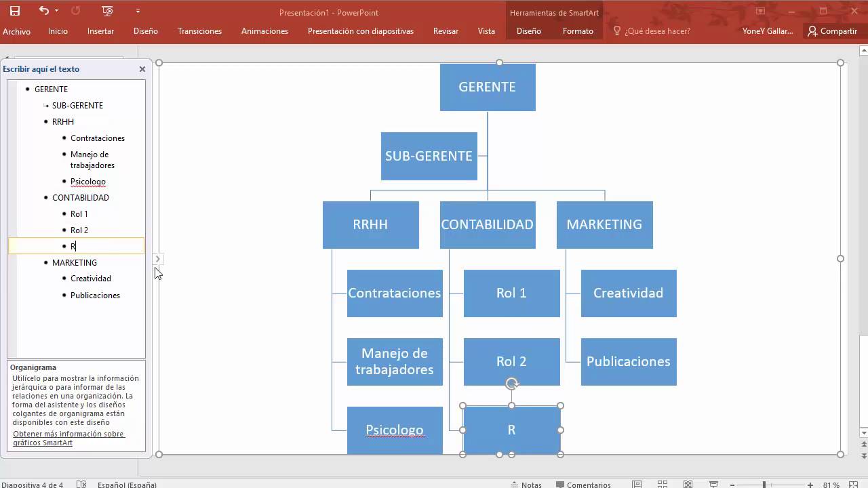Viewport: 868px width, 488px height.
Task: Select the Creatividad box in the chart
Action: click(629, 293)
